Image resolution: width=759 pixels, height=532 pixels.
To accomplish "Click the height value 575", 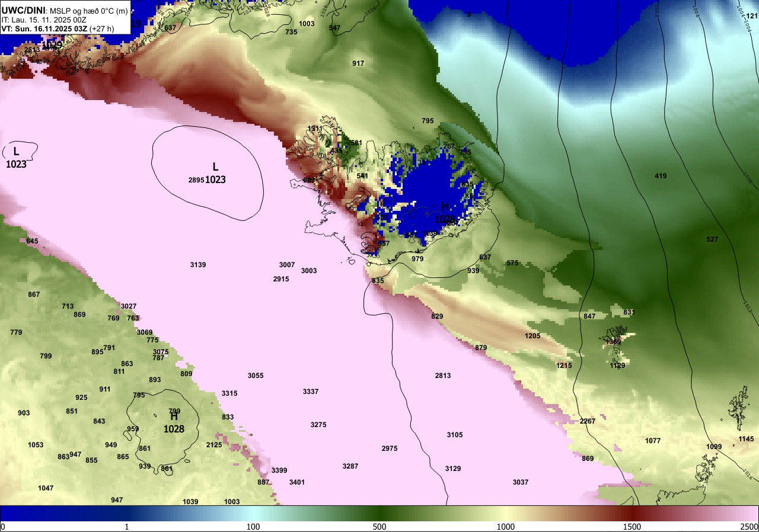I will click(x=512, y=263).
